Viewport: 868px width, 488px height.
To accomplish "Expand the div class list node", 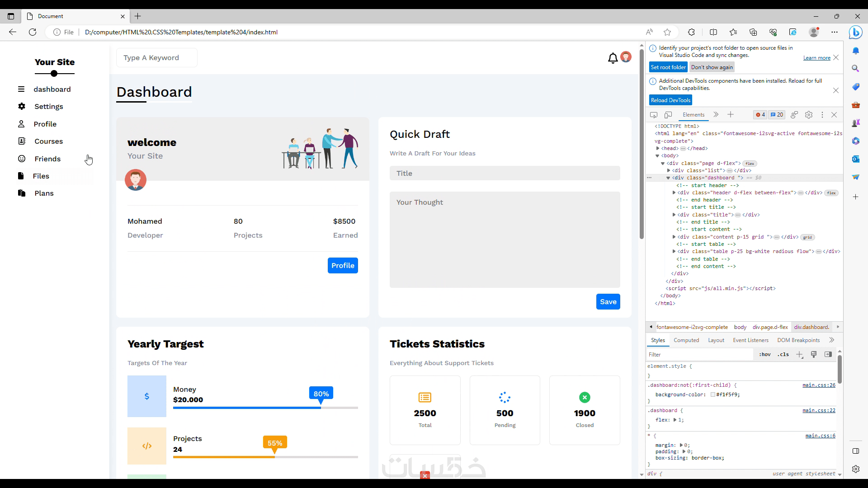I will click(669, 170).
